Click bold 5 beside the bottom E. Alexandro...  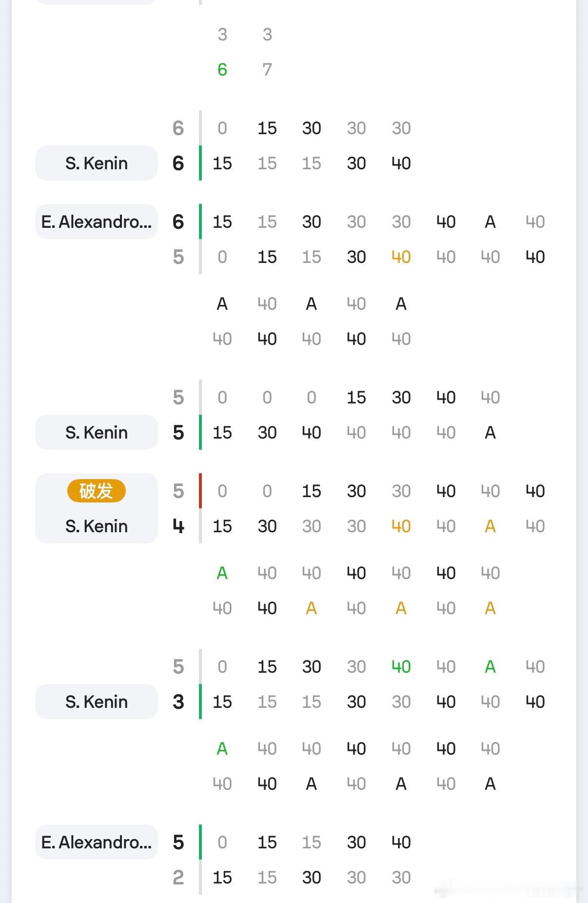pos(178,842)
